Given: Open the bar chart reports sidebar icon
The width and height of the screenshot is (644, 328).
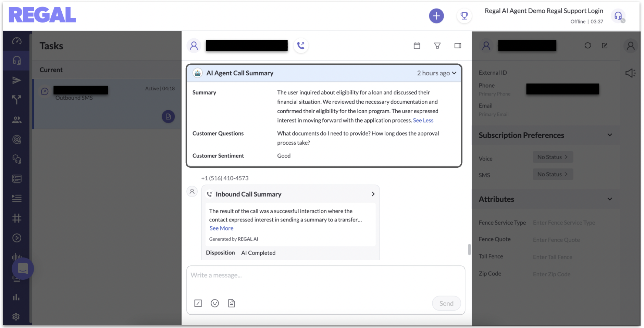Looking at the screenshot, I should [x=16, y=297].
